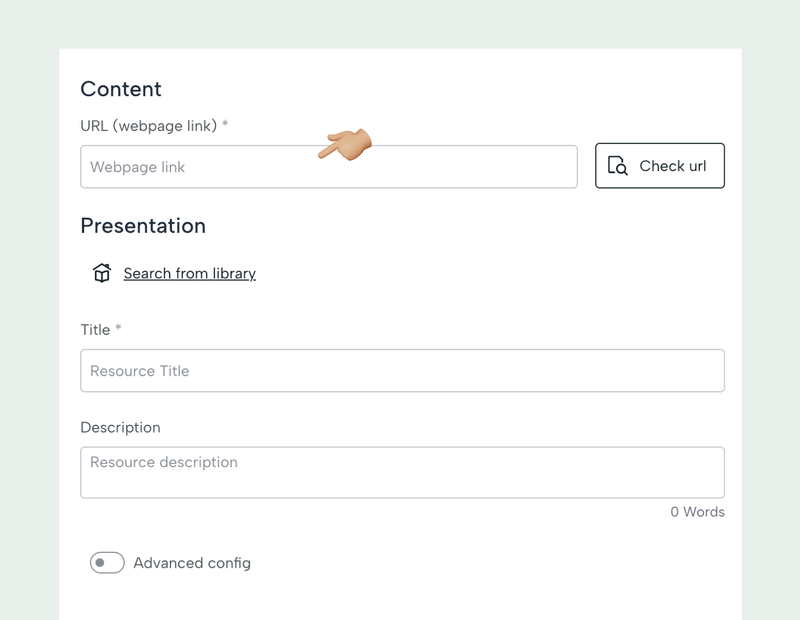Click the Description field label
Screen dimensions: 800x620
point(120,427)
